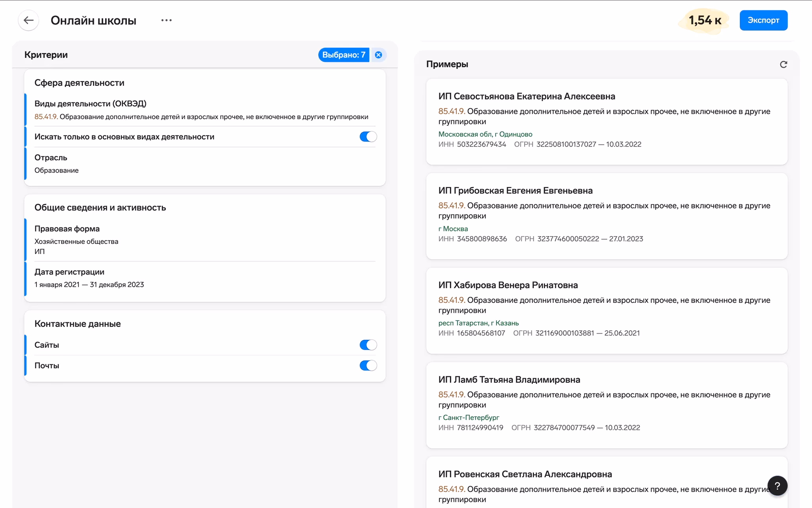Open ИП Хабирова Венера Ринатовна profile

[508, 285]
